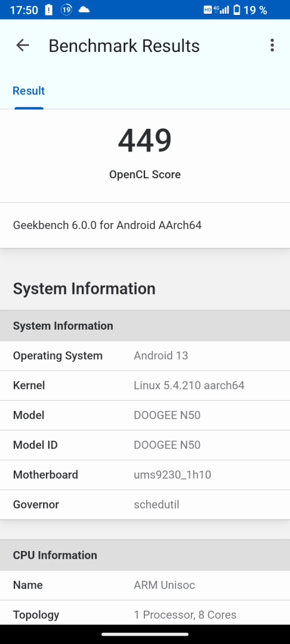Screen dimensions: 290x644
Task: Tap the Geekbench 6.0.0 version row
Action: [x=145, y=225]
